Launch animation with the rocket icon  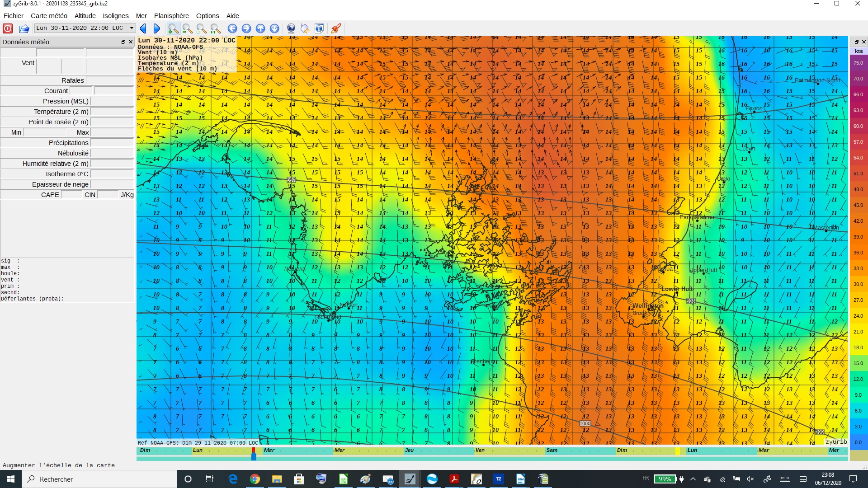335,28
